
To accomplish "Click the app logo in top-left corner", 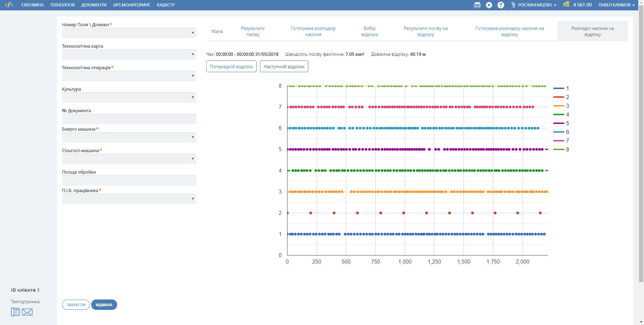I will (x=9, y=5).
